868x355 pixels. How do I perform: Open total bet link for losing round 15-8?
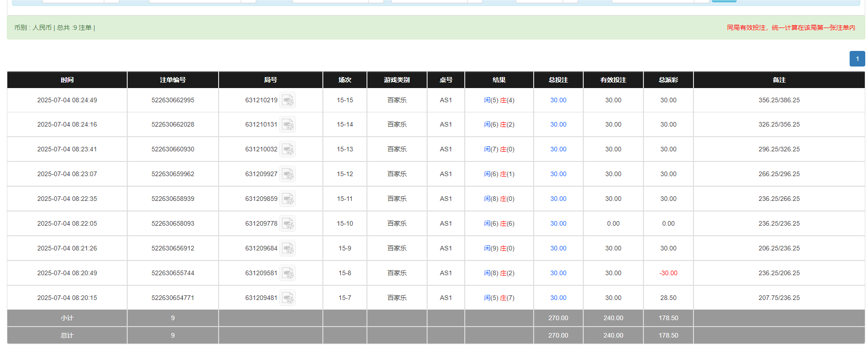(558, 273)
